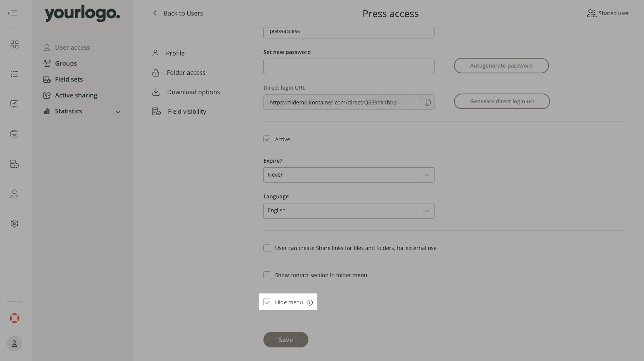
Task: Check Show contact section in folder menu
Action: [x=267, y=275]
